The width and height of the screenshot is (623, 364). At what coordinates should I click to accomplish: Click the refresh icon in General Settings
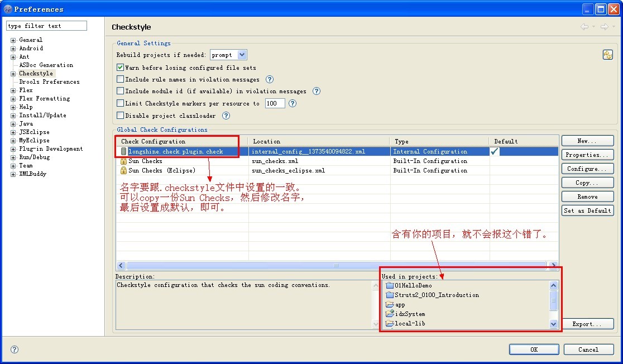click(x=607, y=55)
